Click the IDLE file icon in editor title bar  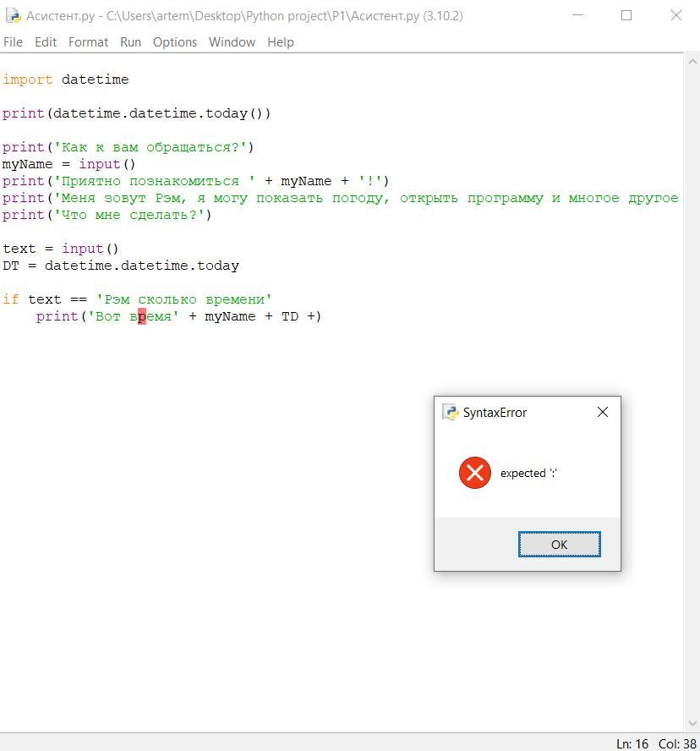pyautogui.click(x=13, y=16)
